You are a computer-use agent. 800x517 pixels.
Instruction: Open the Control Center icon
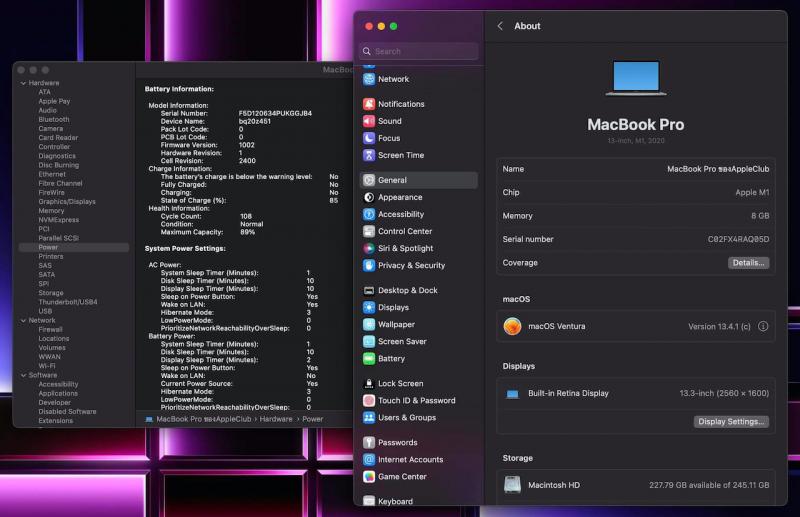pos(369,231)
